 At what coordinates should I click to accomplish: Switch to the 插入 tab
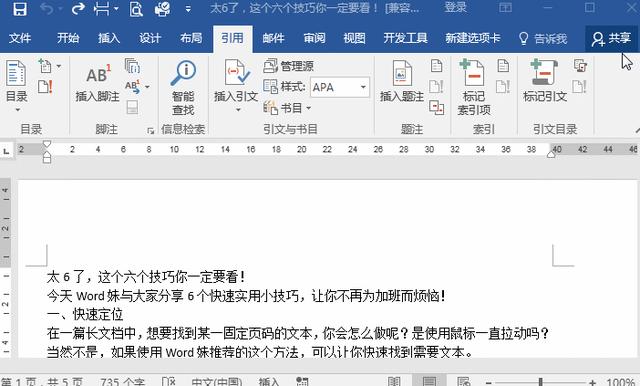pyautogui.click(x=109, y=38)
